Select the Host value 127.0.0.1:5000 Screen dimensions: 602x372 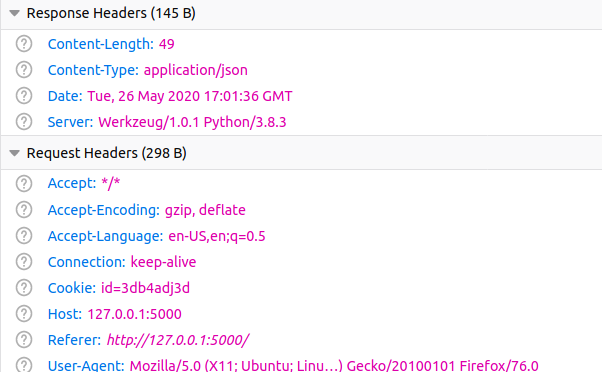point(134,314)
